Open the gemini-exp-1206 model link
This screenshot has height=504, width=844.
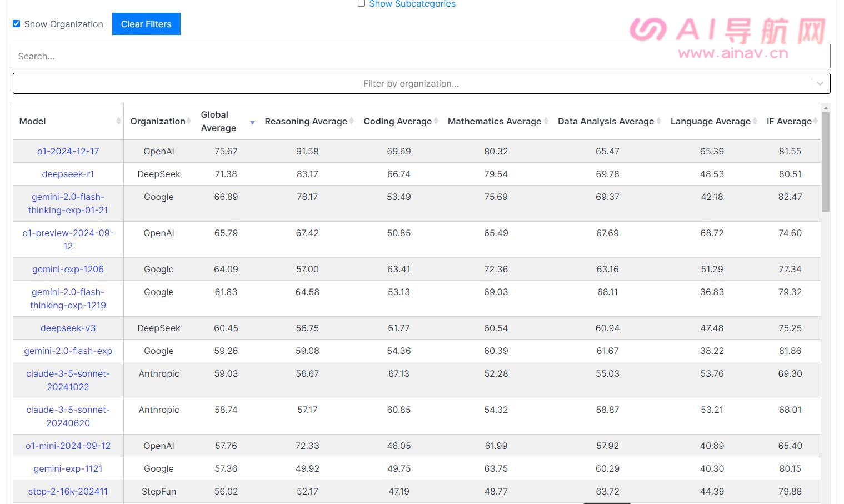(x=68, y=269)
